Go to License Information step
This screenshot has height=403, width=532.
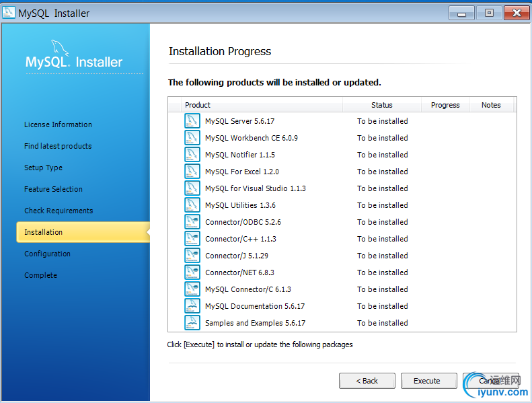tap(58, 124)
